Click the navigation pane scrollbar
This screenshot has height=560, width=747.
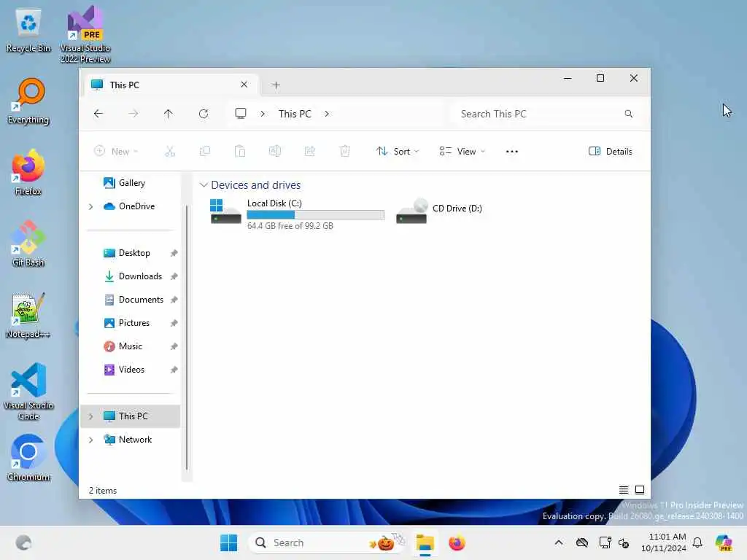pos(187,337)
